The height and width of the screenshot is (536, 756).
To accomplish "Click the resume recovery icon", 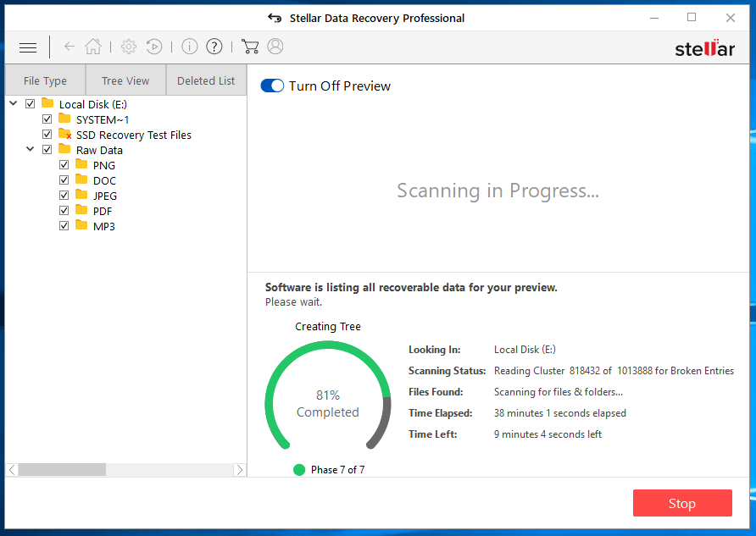I will click(x=154, y=47).
